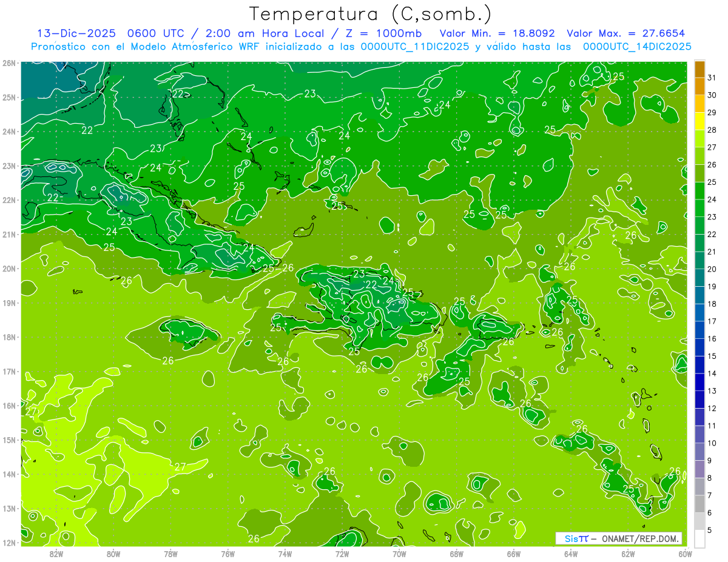Click the "15N" latitude axis label

(x=9, y=440)
